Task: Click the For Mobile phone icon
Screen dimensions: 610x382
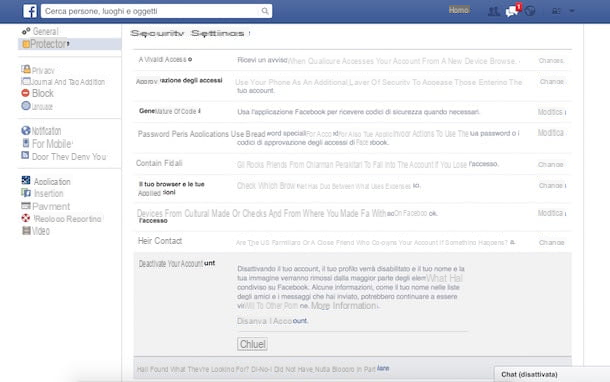Action: click(x=26, y=143)
